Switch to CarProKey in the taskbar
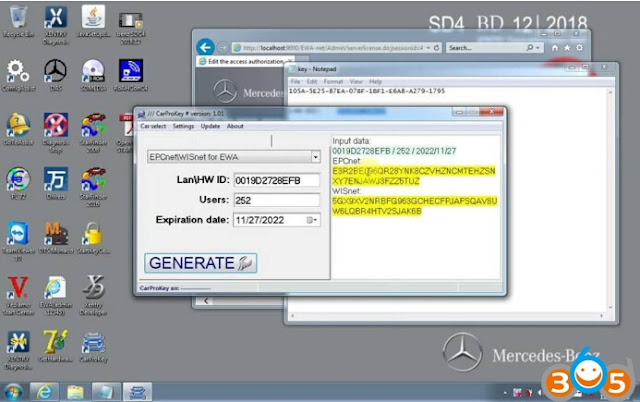Screen dimensions: 640x402 (x=137, y=392)
